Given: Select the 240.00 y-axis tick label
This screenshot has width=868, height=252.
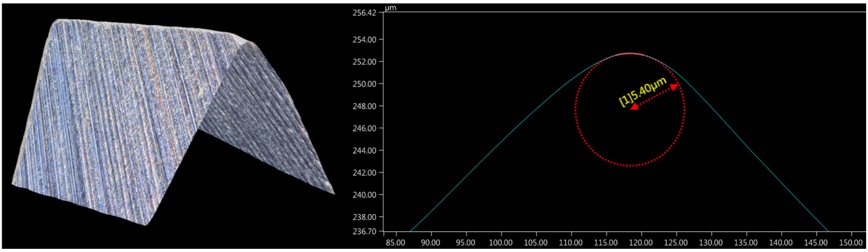Looking at the screenshot, I should pyautogui.click(x=364, y=195).
